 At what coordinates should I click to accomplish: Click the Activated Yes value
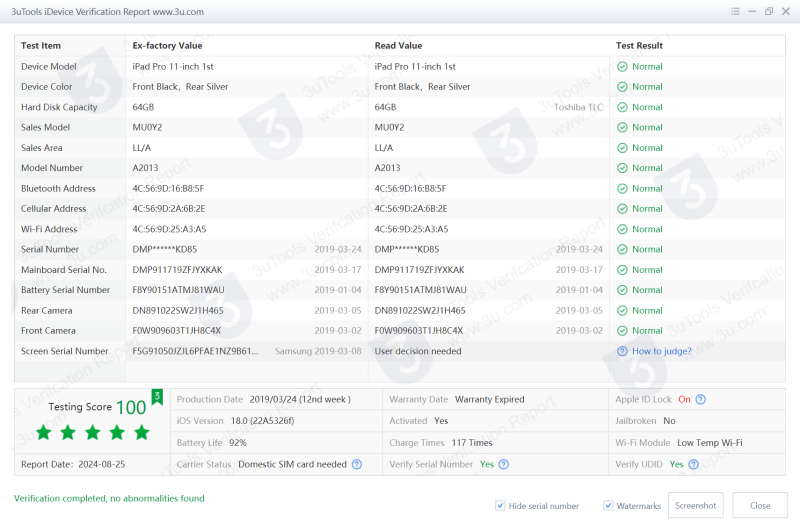(441, 421)
